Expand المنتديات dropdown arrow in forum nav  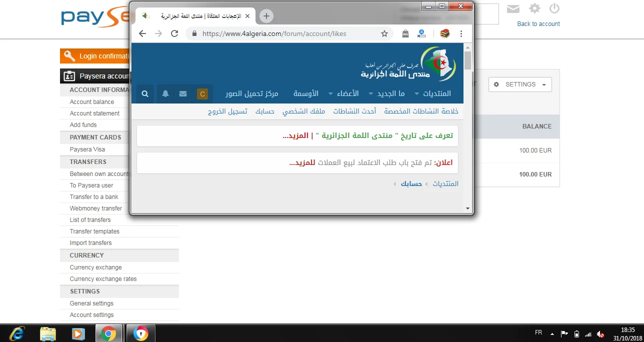417,94
